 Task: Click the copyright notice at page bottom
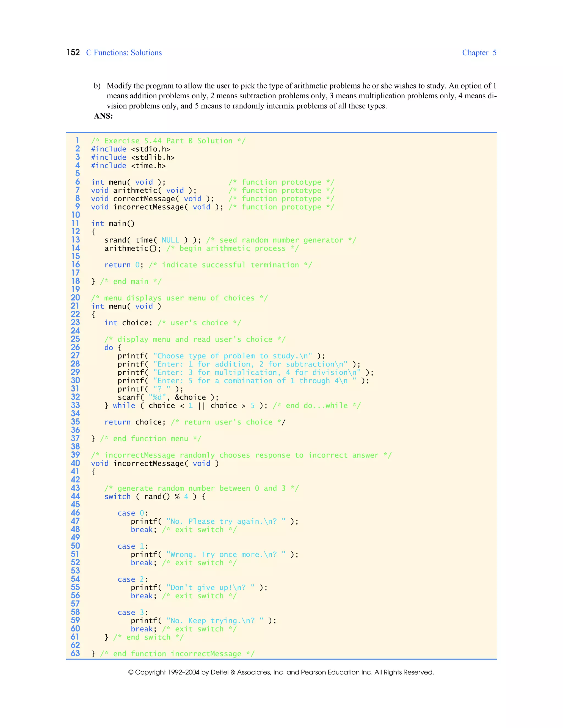[281, 672]
